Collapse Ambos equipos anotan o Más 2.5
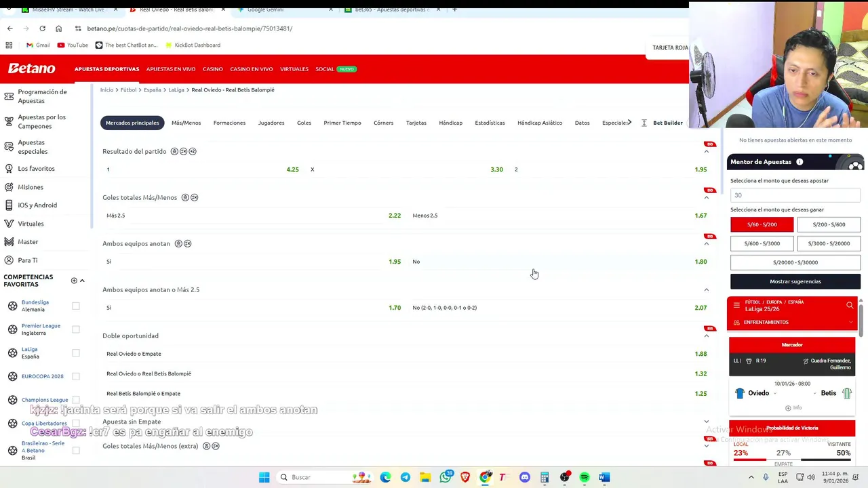868x488 pixels. point(707,289)
